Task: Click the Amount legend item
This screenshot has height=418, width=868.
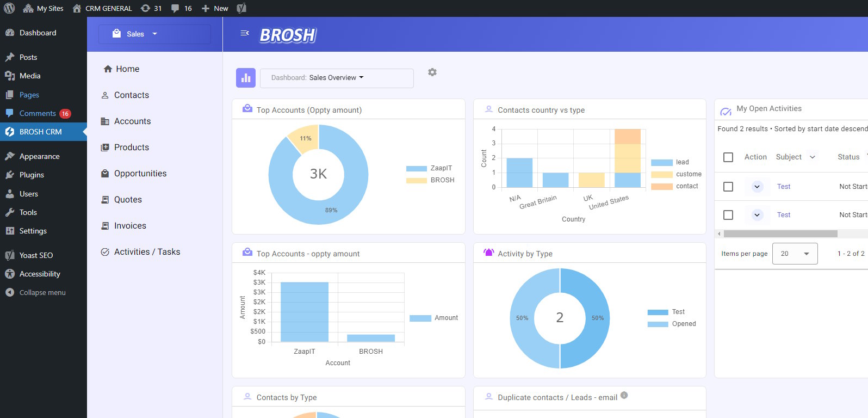Action: click(433, 318)
